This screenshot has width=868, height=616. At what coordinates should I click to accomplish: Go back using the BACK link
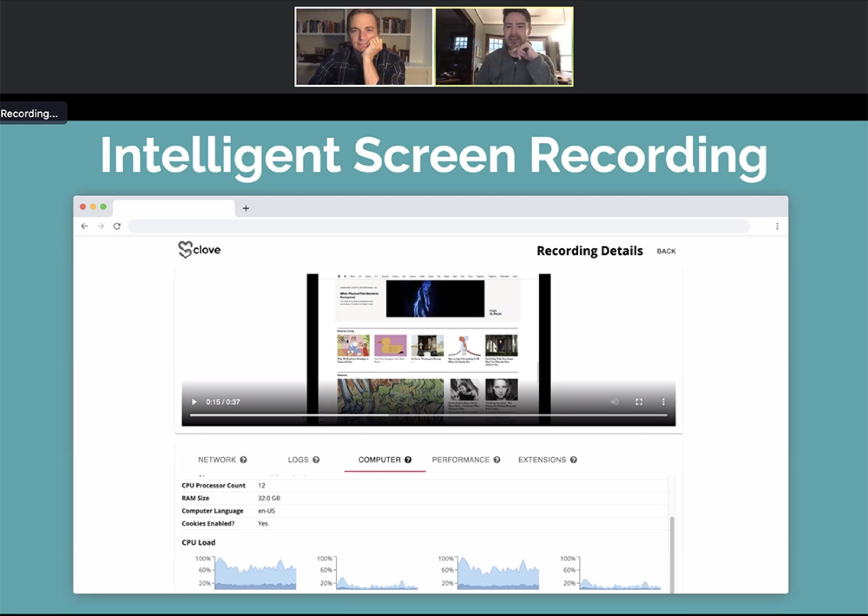coord(666,251)
